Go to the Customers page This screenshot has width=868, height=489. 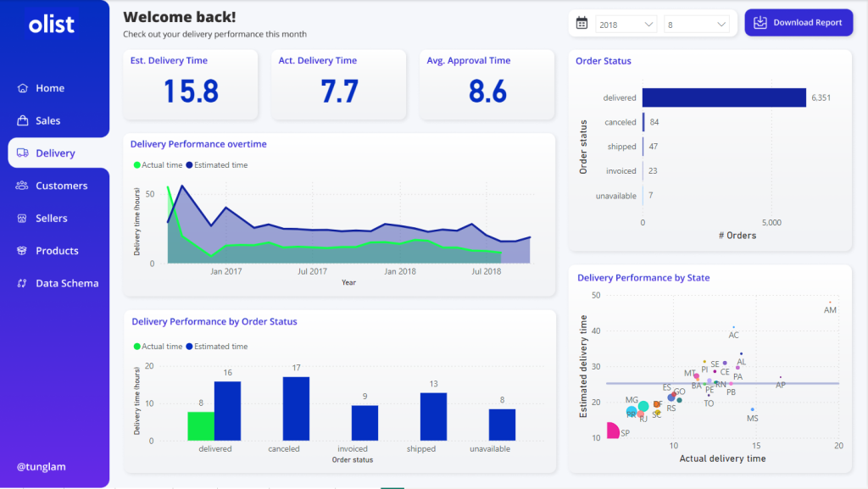click(x=61, y=186)
